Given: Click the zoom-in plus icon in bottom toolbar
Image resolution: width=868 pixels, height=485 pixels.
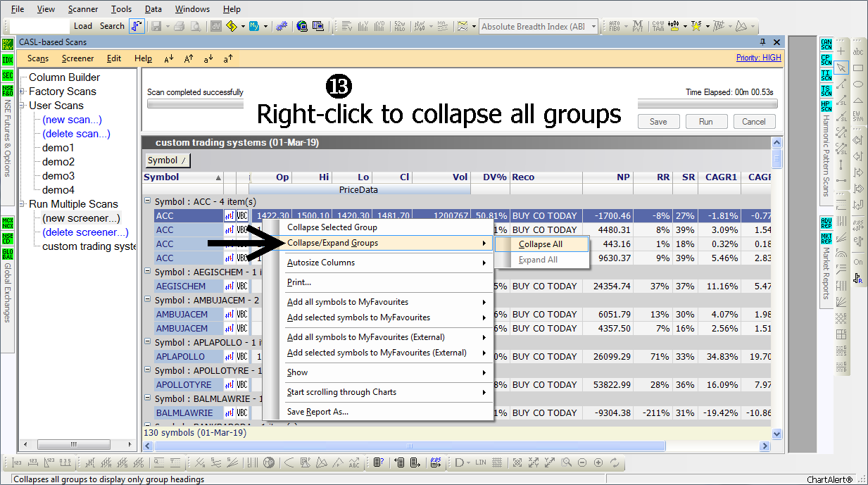Looking at the screenshot, I should [x=598, y=462].
